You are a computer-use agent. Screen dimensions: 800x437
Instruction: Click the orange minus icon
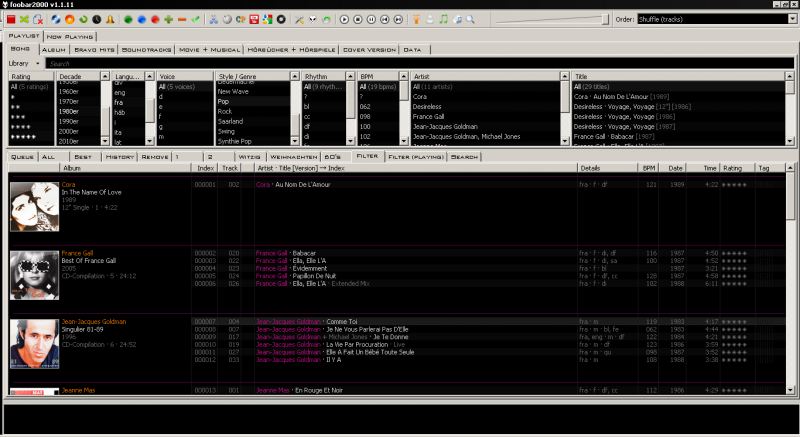tap(182, 19)
